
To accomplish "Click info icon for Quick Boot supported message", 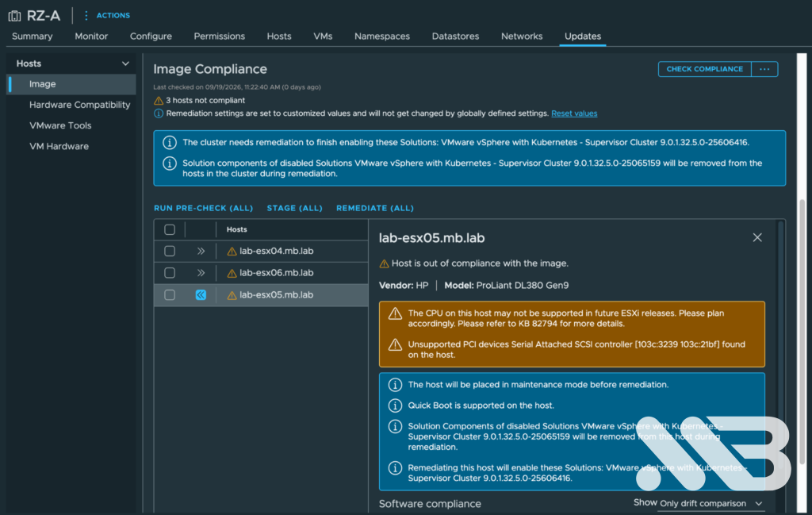I will (395, 405).
